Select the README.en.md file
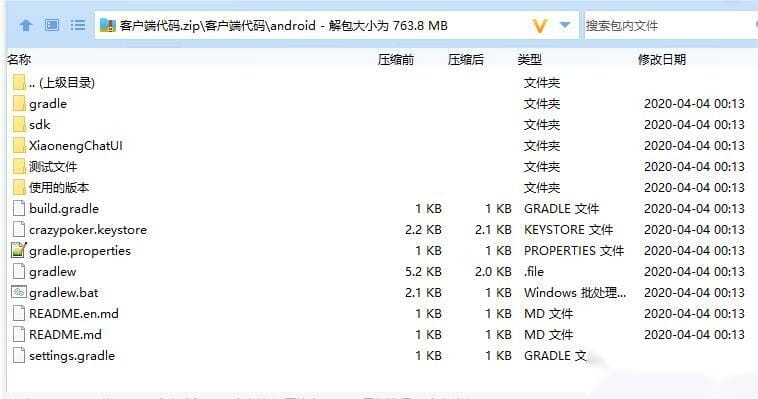 73,313
